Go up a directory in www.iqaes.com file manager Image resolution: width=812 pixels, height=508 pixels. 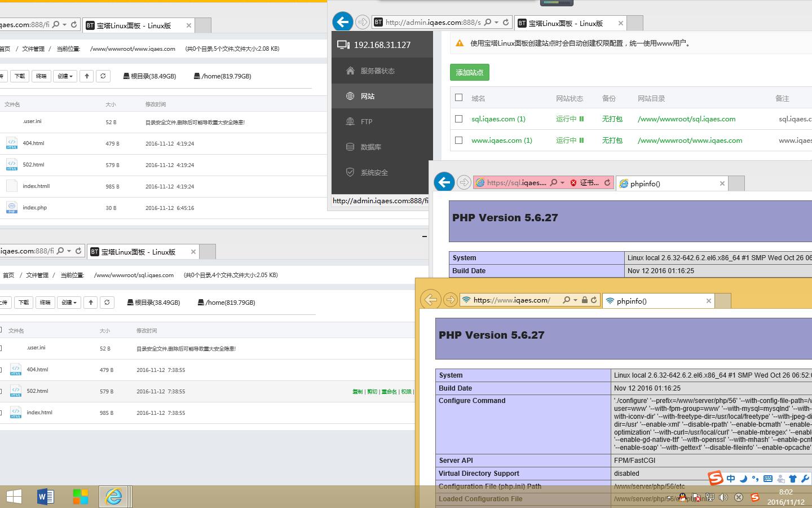pyautogui.click(x=86, y=76)
